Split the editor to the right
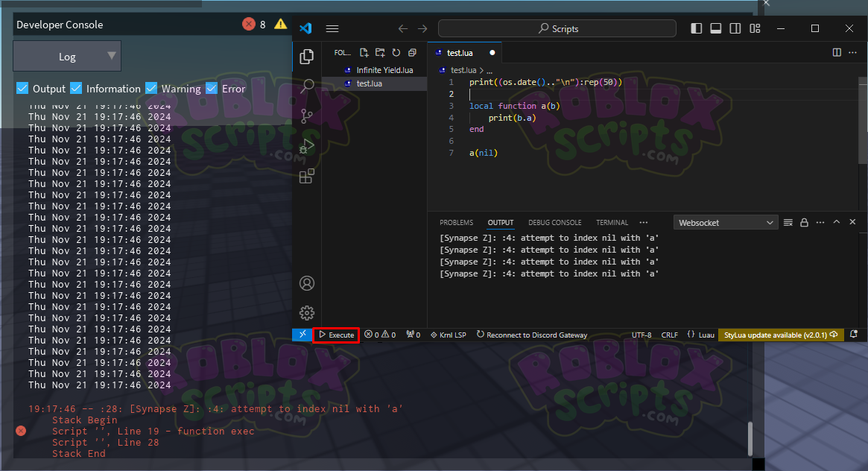Image resolution: width=868 pixels, height=471 pixels. point(837,53)
